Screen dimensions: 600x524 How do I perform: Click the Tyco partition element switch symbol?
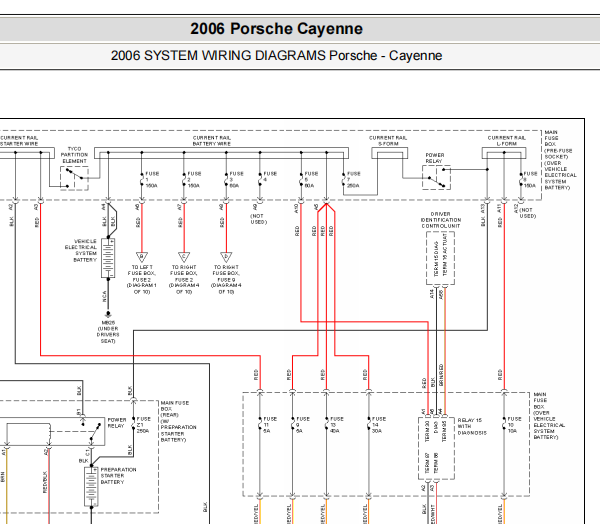75,178
